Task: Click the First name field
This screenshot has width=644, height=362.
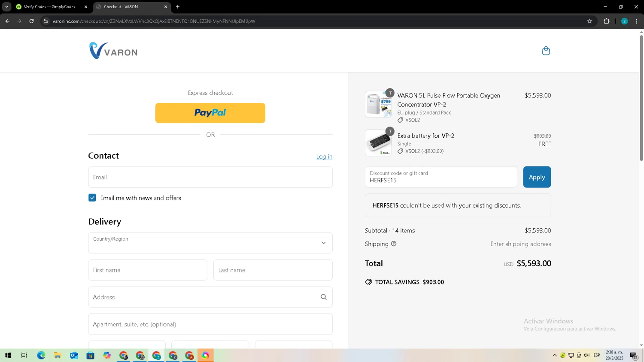Action: click(x=148, y=270)
